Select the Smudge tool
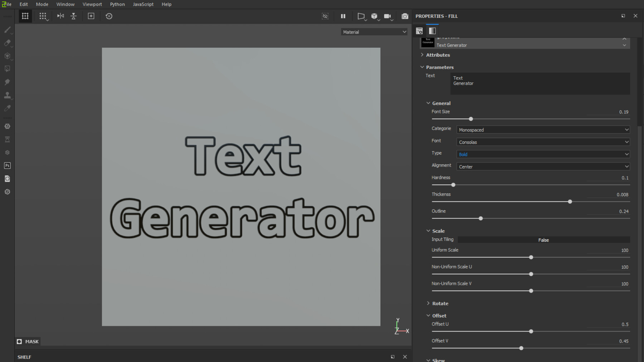The width and height of the screenshot is (644, 362). (7, 82)
